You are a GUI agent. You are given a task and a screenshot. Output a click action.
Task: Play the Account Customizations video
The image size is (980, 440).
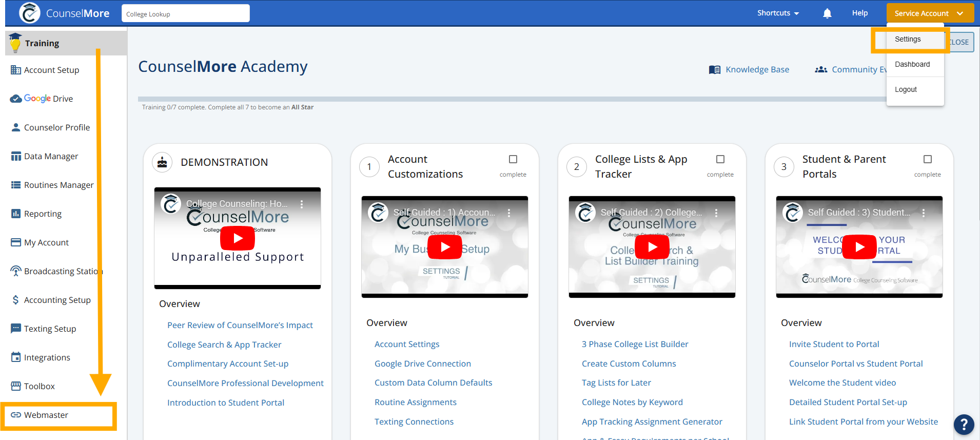(445, 247)
